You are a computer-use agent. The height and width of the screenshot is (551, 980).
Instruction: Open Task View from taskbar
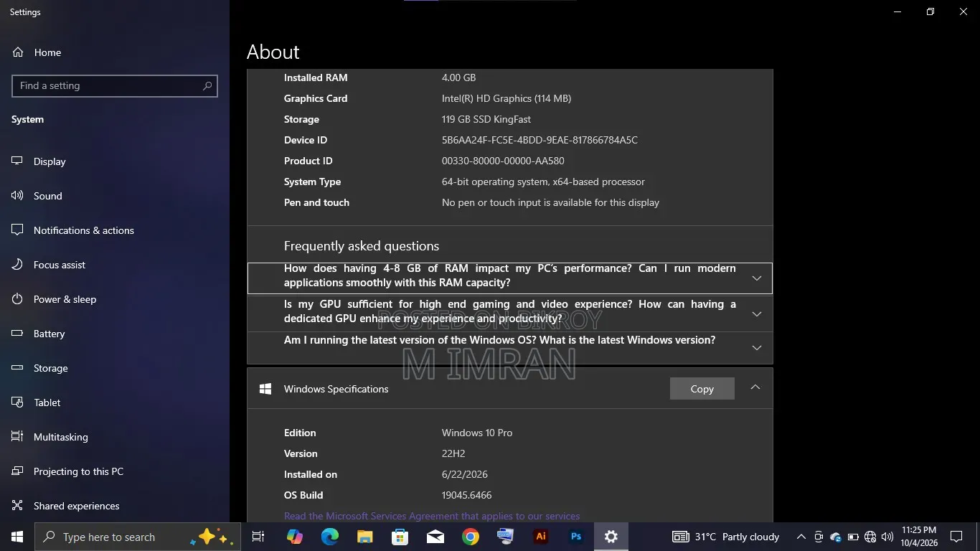coord(258,537)
